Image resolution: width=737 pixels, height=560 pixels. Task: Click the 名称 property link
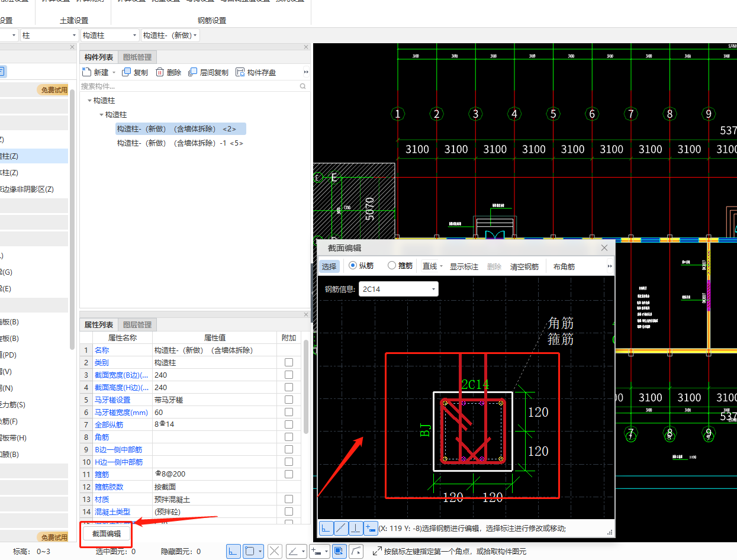point(102,350)
